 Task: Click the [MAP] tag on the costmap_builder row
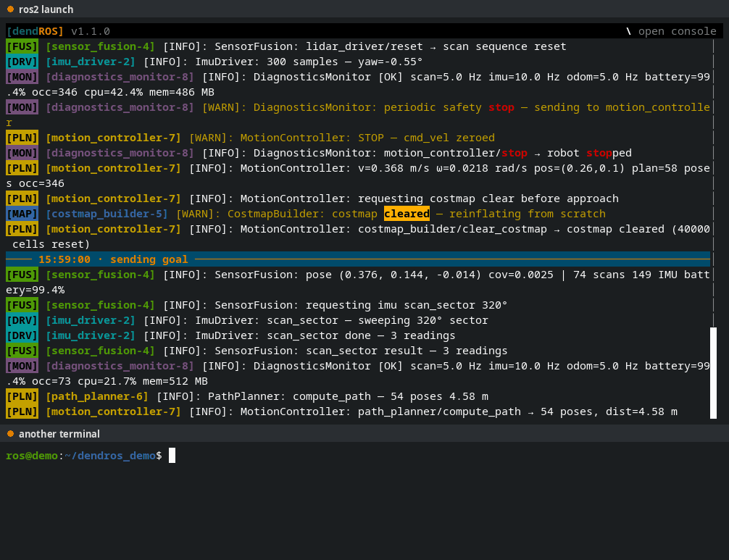22,214
